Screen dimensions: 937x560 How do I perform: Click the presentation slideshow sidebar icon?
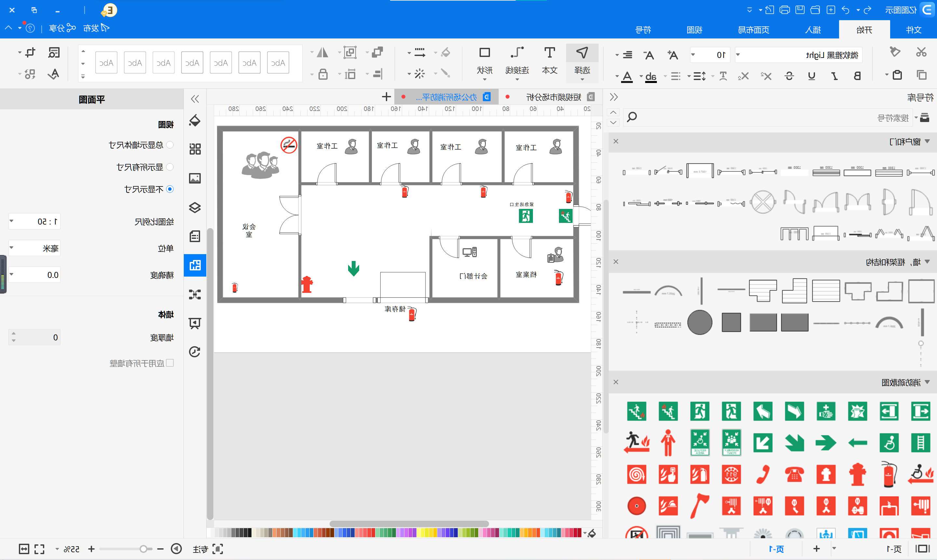(195, 323)
